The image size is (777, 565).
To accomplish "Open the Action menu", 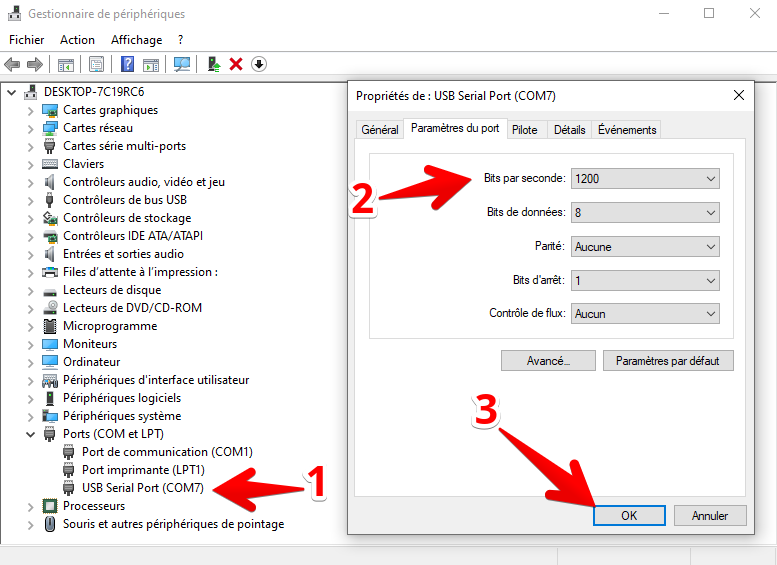I will (77, 40).
